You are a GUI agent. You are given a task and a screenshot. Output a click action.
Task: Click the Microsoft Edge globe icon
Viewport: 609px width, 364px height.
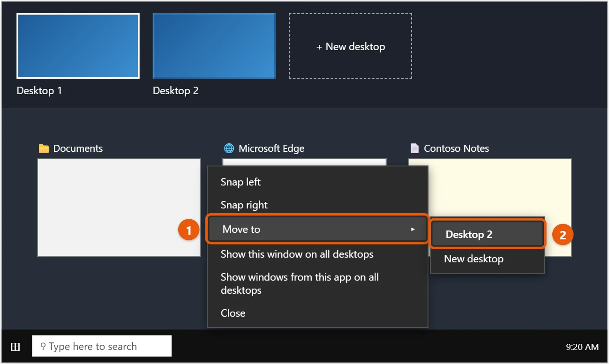229,149
